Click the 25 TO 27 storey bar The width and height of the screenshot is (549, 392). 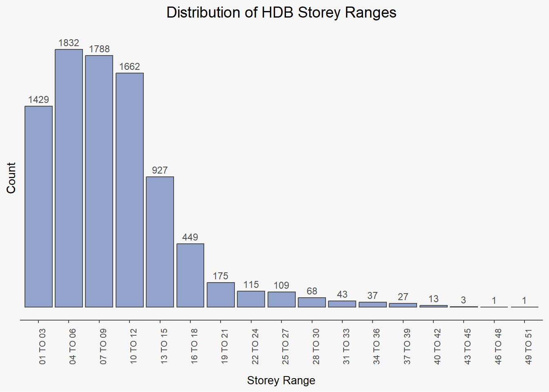click(x=281, y=299)
